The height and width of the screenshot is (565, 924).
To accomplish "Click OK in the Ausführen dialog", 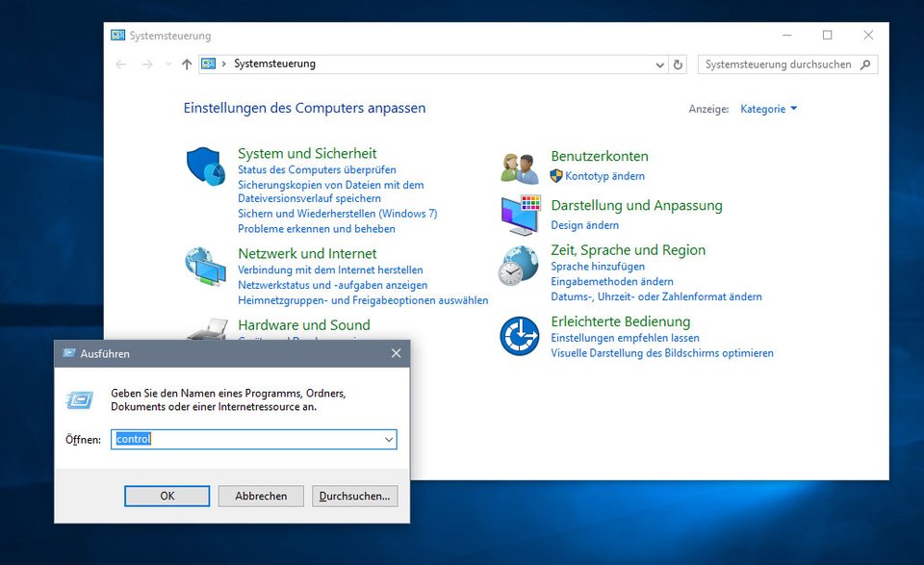I will [x=167, y=496].
